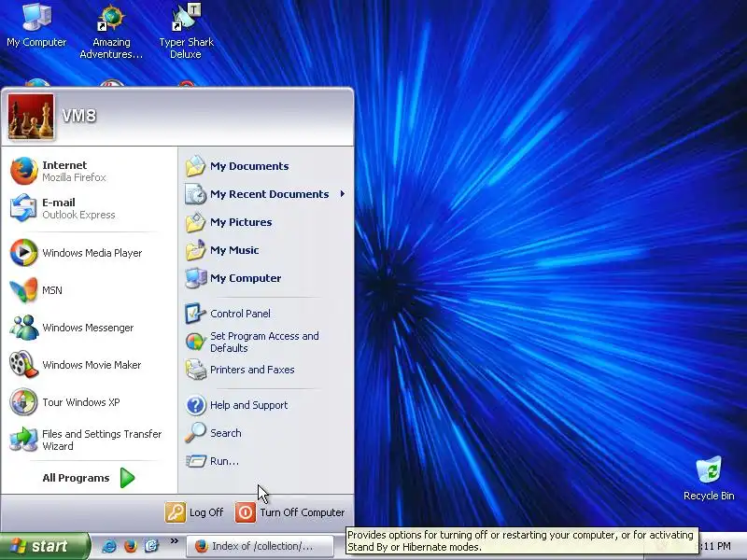The width and height of the screenshot is (747, 560).
Task: Click Help and Support question mark icon
Action: 195,405
